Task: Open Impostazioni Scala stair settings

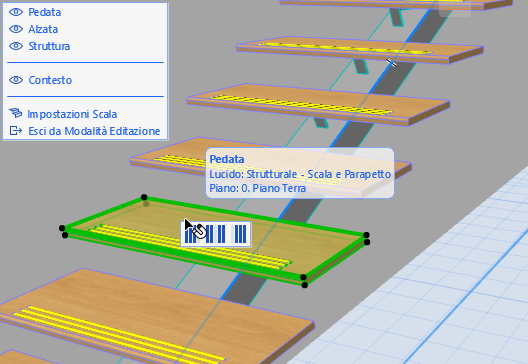Action: (72, 114)
